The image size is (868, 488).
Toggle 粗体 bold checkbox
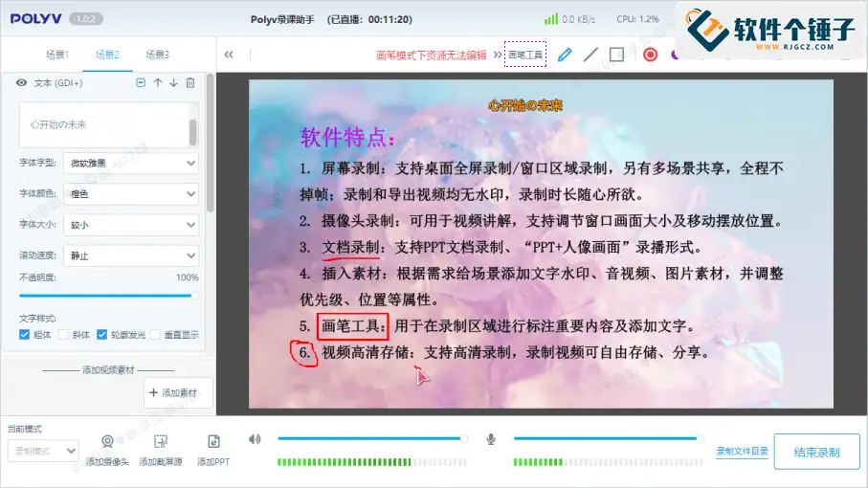point(24,334)
